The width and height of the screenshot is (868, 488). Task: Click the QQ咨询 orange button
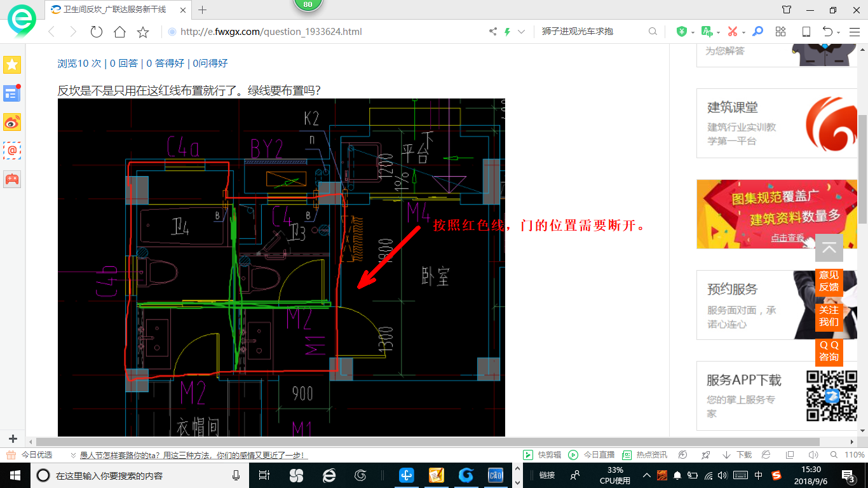coord(829,351)
